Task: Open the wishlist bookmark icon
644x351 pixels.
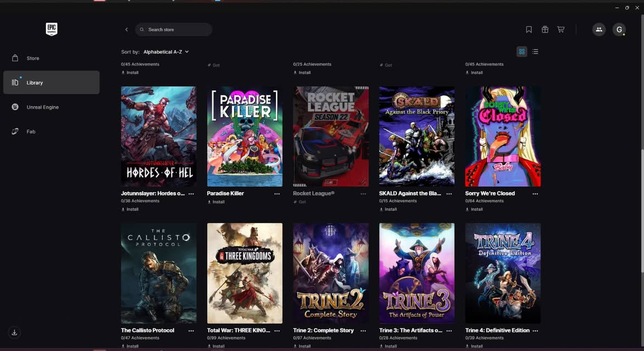Action: (x=529, y=30)
